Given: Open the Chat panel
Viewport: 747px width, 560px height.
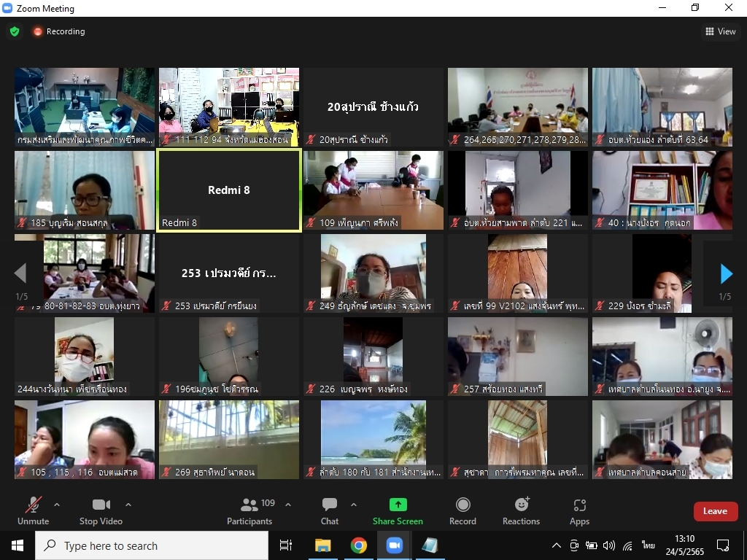Looking at the screenshot, I should (x=330, y=510).
